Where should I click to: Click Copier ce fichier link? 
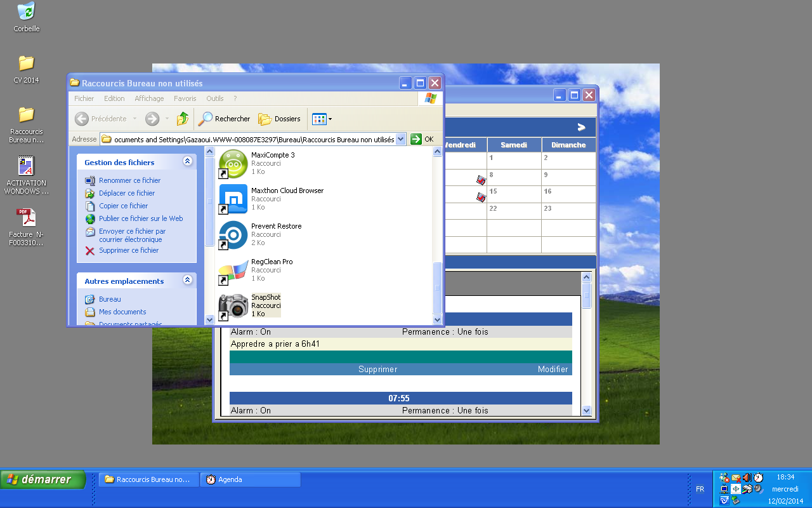(x=123, y=206)
